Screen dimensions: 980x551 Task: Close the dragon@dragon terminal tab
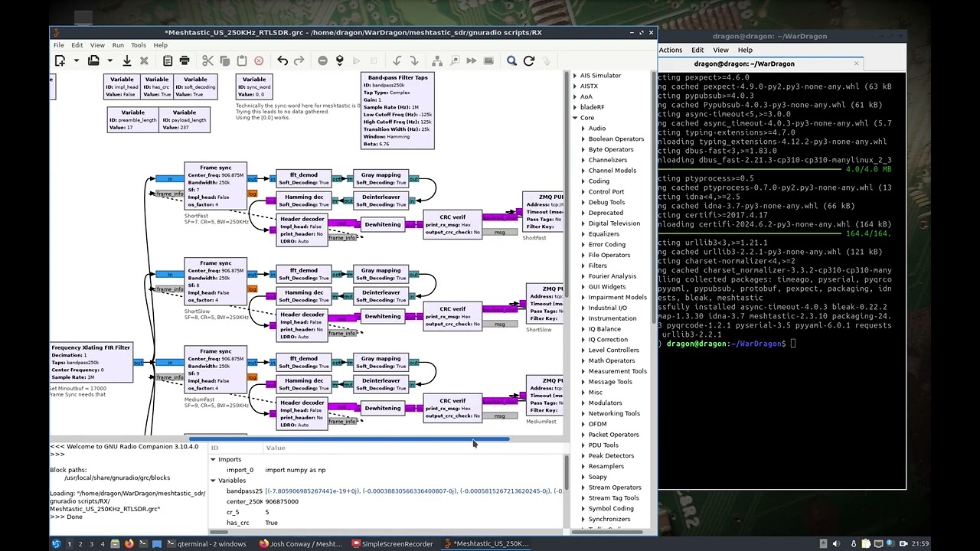coord(856,64)
